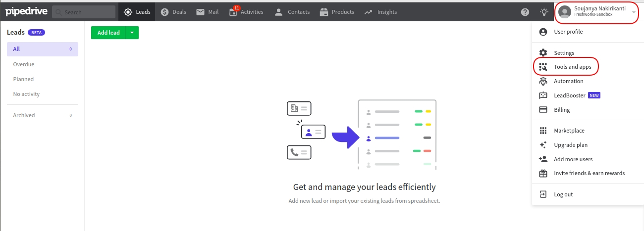Viewport: 644px width, 231px height.
Task: Click the Add more users icon
Action: point(543,159)
